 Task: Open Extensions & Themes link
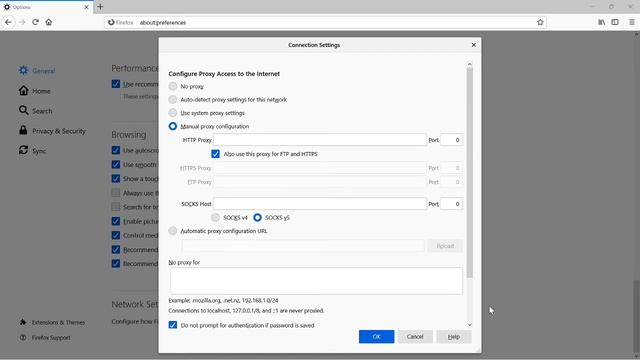[x=52, y=322]
